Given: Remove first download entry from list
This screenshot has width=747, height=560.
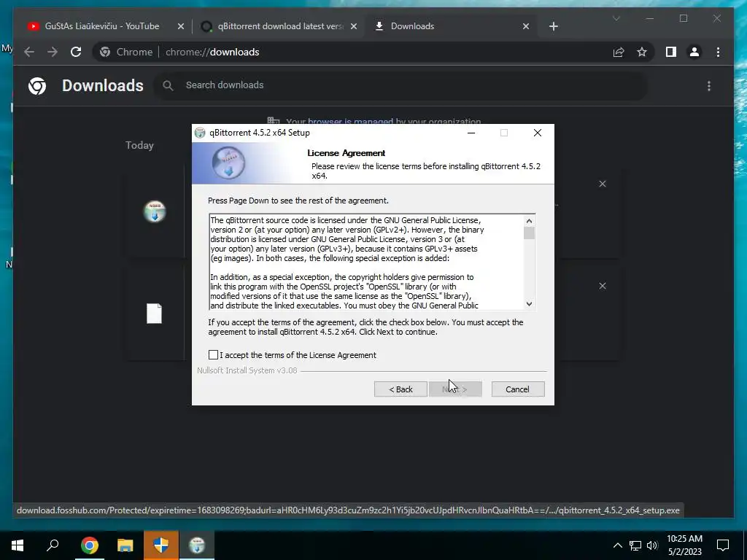Looking at the screenshot, I should click(603, 184).
